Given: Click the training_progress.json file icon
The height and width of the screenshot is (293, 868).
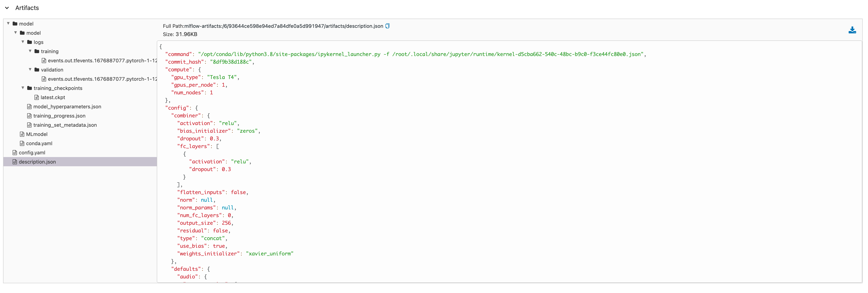Looking at the screenshot, I should pos(29,116).
